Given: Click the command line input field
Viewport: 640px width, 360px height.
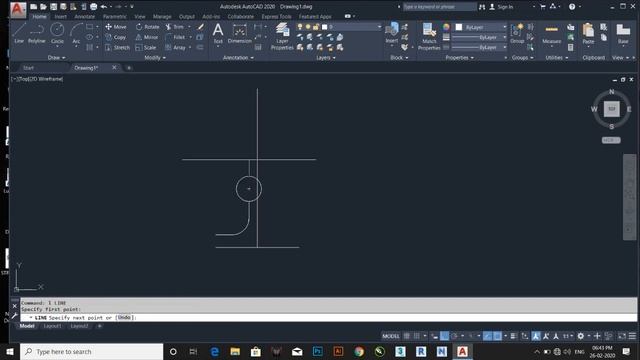Looking at the screenshot, I should click(329, 317).
